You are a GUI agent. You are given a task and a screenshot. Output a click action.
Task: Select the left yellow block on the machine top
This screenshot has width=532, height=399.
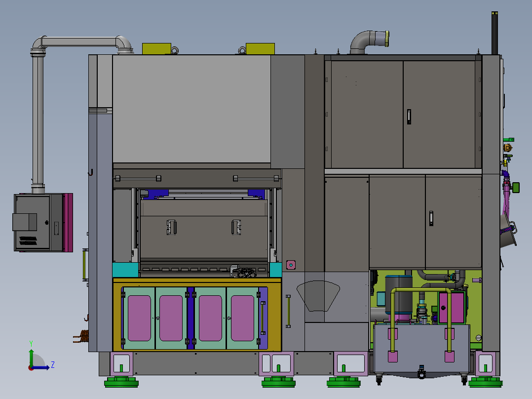(x=156, y=48)
